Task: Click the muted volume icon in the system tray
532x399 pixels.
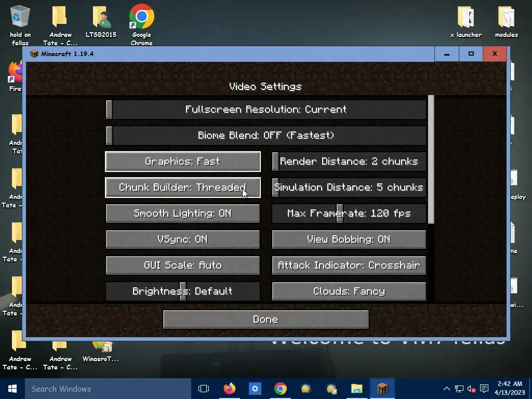Action: click(472, 389)
